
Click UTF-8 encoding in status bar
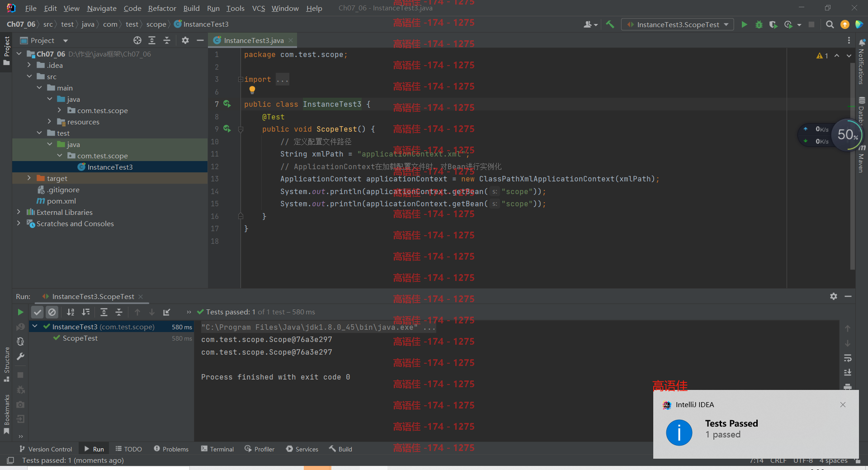[803, 461]
